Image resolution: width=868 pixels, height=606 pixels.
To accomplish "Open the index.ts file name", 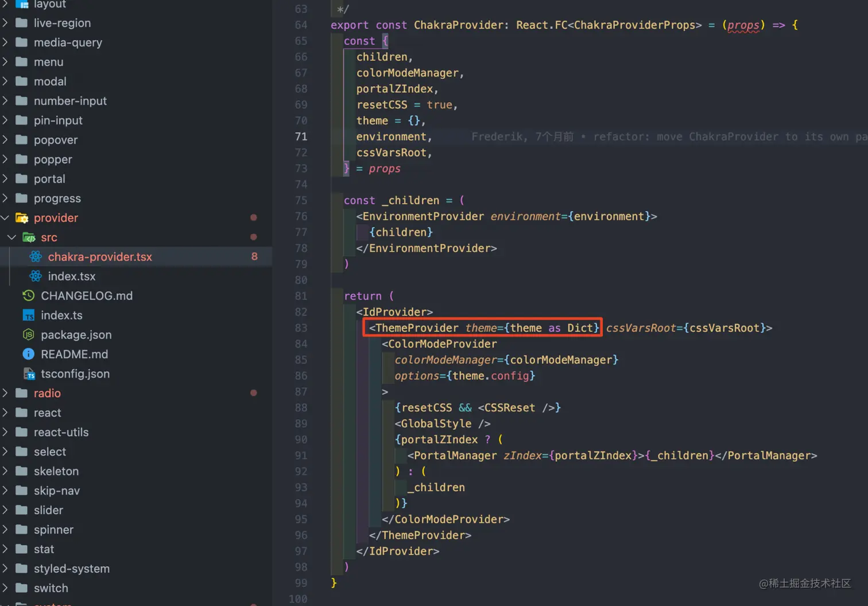I will tap(61, 316).
